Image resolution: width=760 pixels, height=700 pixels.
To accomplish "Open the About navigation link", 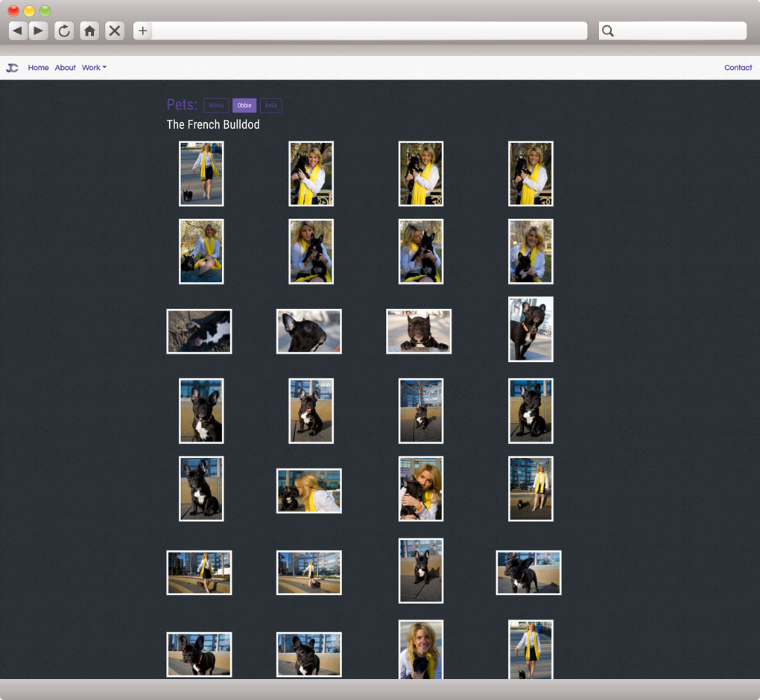I will click(x=66, y=68).
